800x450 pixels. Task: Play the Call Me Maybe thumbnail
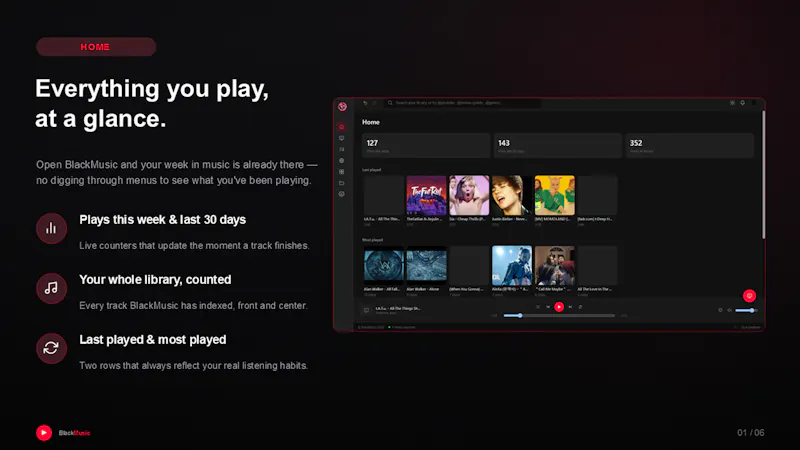point(555,265)
